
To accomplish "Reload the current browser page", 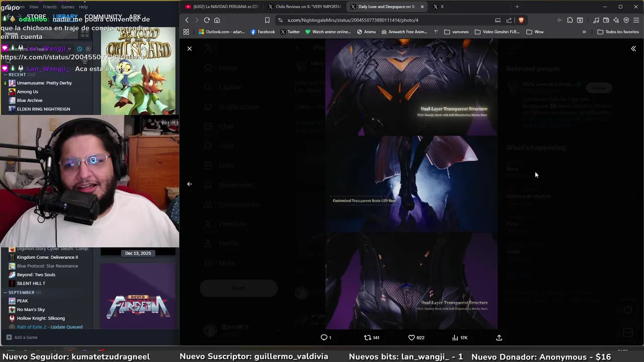I will tap(207, 20).
